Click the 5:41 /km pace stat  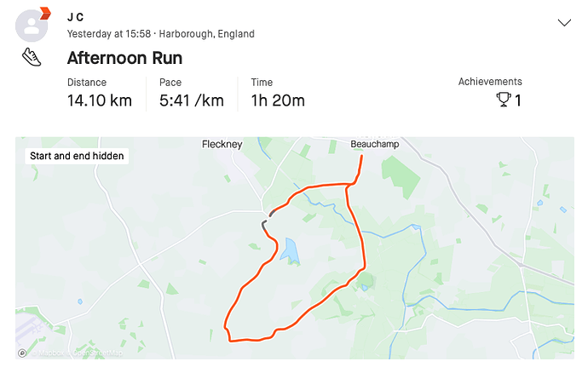191,100
